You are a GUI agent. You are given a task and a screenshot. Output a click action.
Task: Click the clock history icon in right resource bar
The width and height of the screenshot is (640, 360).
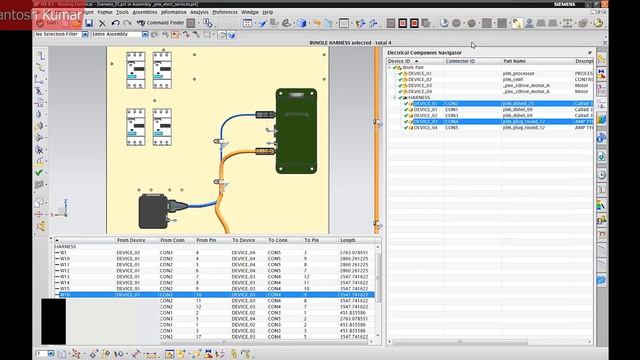click(x=602, y=175)
